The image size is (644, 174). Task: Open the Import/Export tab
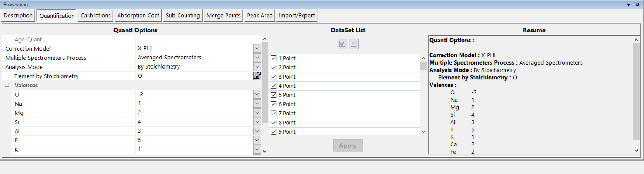click(296, 16)
